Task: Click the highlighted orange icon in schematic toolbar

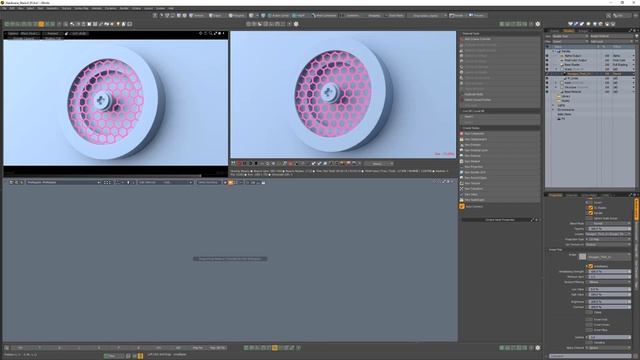Action: 231,182
